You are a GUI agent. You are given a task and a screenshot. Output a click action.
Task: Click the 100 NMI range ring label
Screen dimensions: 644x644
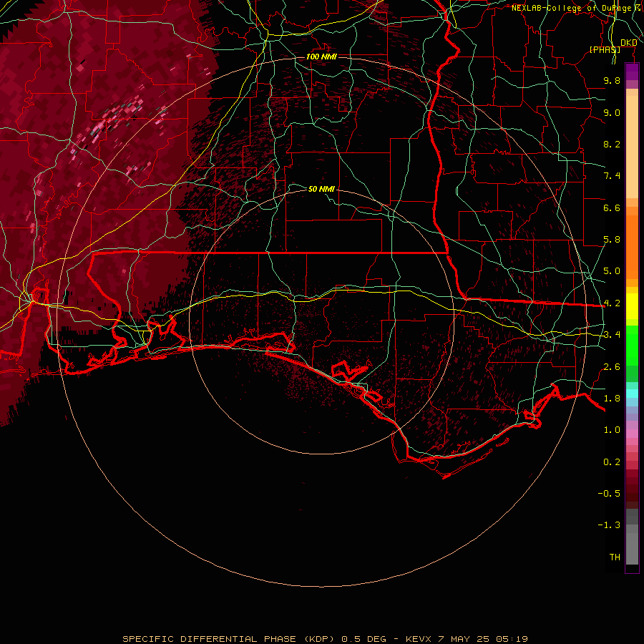pyautogui.click(x=321, y=57)
